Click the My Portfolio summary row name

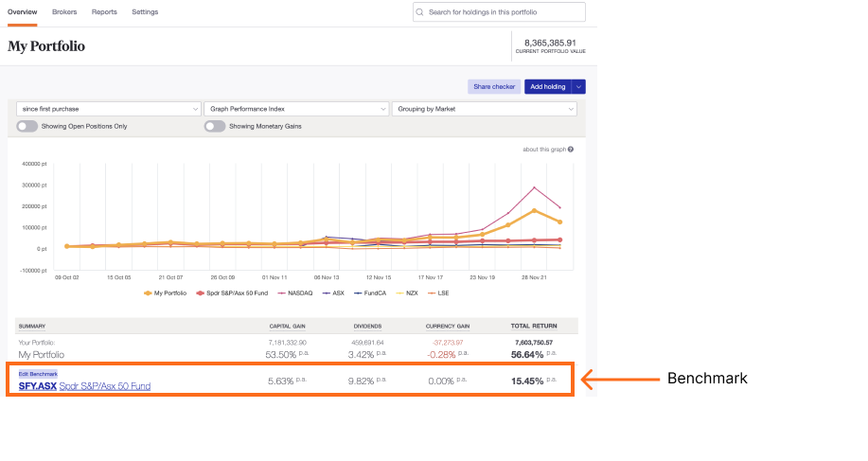click(42, 355)
